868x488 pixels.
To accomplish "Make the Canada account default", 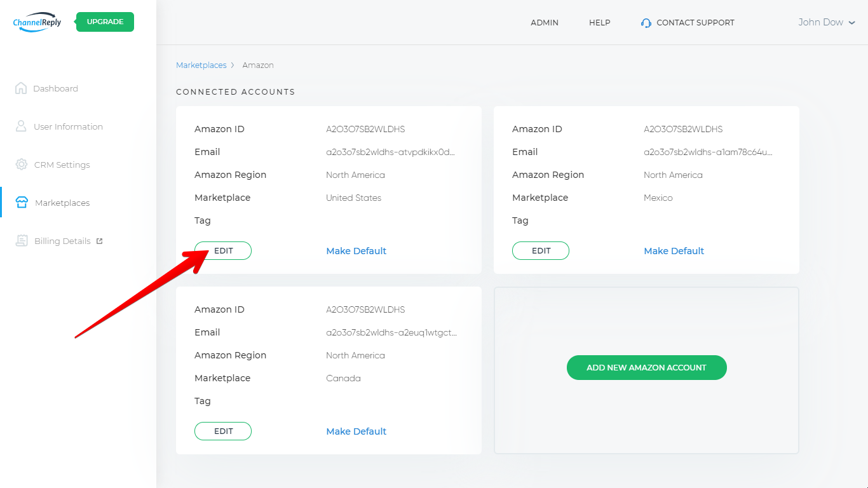I will click(x=356, y=431).
